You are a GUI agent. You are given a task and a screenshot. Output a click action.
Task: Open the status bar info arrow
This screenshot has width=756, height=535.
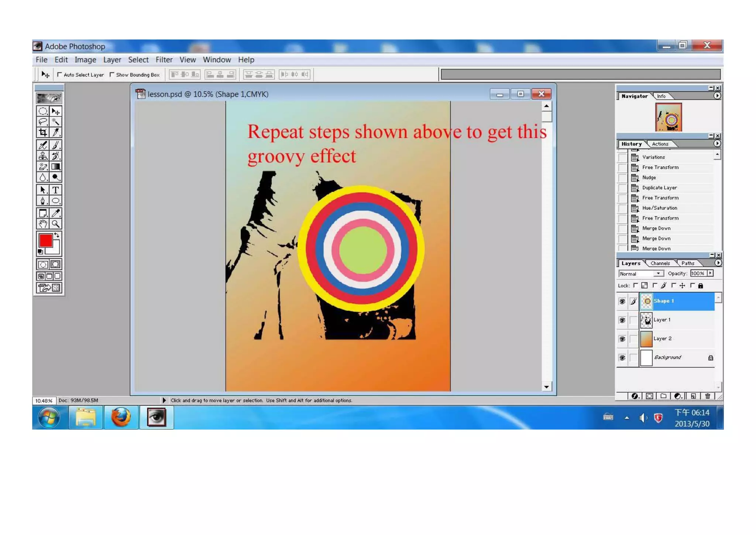point(164,400)
